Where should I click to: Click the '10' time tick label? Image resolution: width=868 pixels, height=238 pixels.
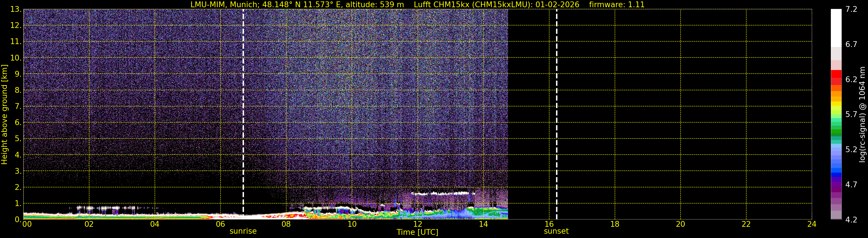[x=352, y=224]
